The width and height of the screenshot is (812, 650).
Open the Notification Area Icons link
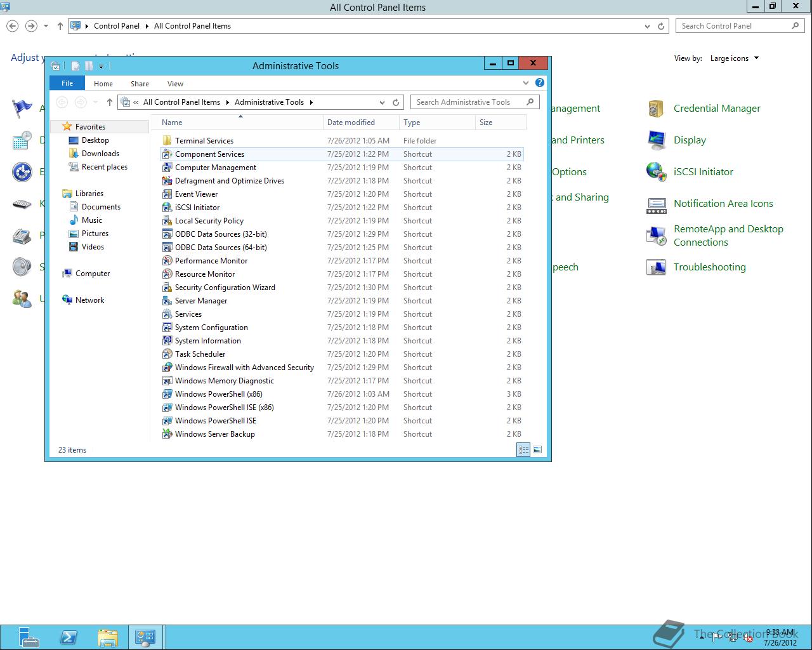click(x=723, y=204)
